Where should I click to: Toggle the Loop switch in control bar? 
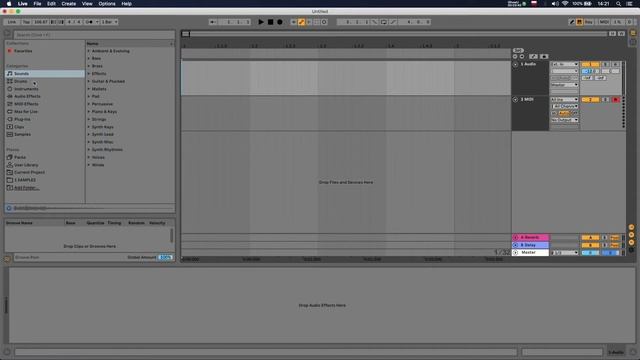(x=384, y=22)
